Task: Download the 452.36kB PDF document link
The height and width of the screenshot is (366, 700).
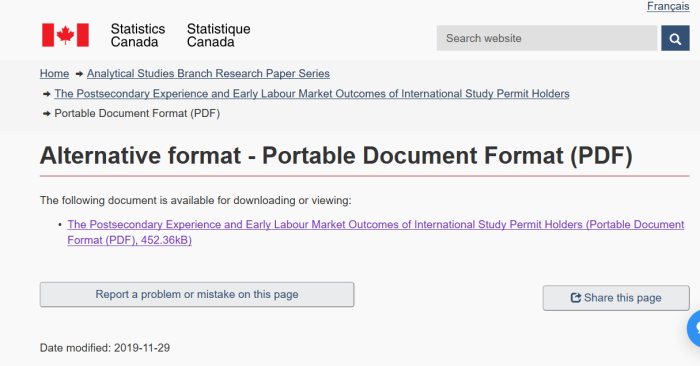Action: (375, 232)
